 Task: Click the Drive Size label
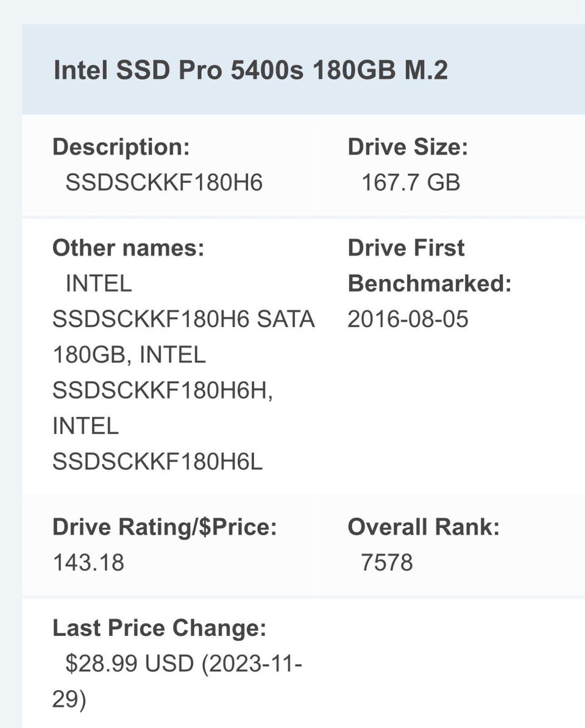coord(408,147)
